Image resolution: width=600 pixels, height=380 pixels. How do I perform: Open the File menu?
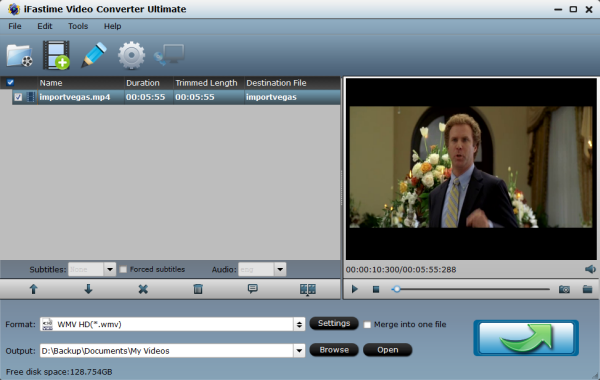(x=15, y=26)
